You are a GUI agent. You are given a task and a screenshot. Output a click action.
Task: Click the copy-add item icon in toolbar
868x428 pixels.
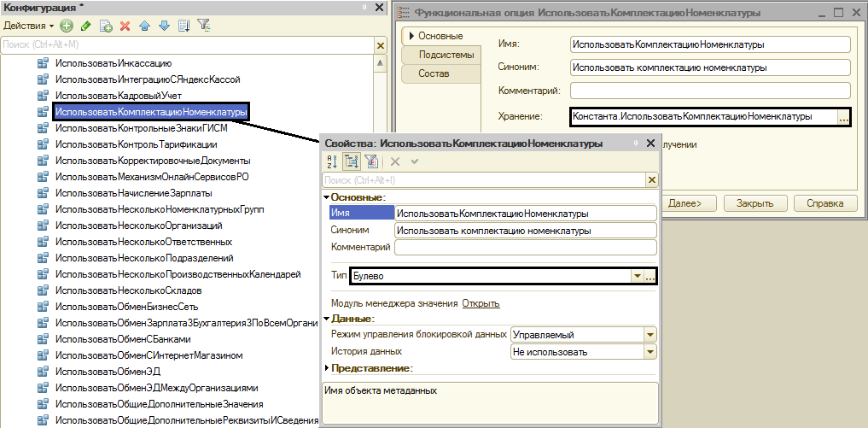tap(106, 26)
